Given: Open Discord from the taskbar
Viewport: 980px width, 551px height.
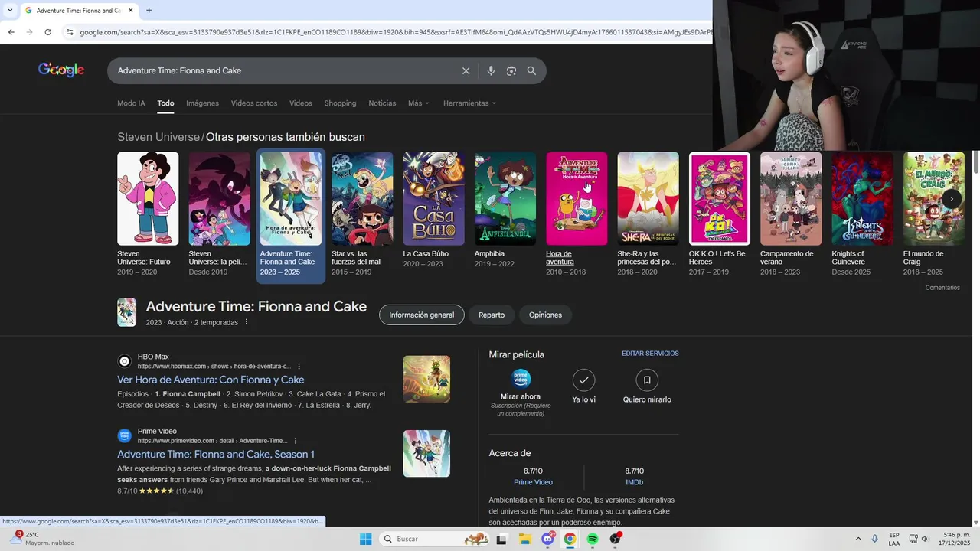Looking at the screenshot, I should (548, 539).
